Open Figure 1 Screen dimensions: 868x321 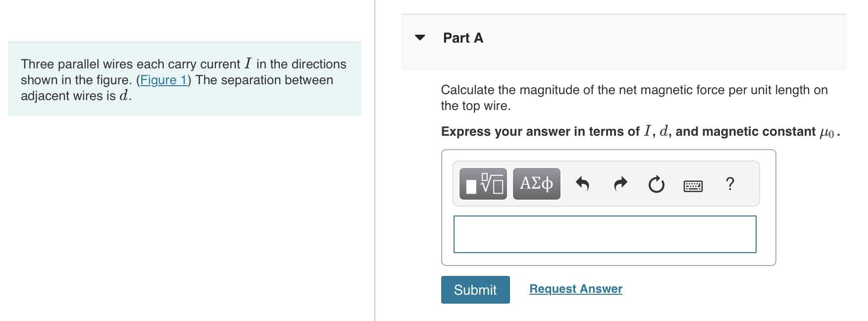tap(163, 80)
